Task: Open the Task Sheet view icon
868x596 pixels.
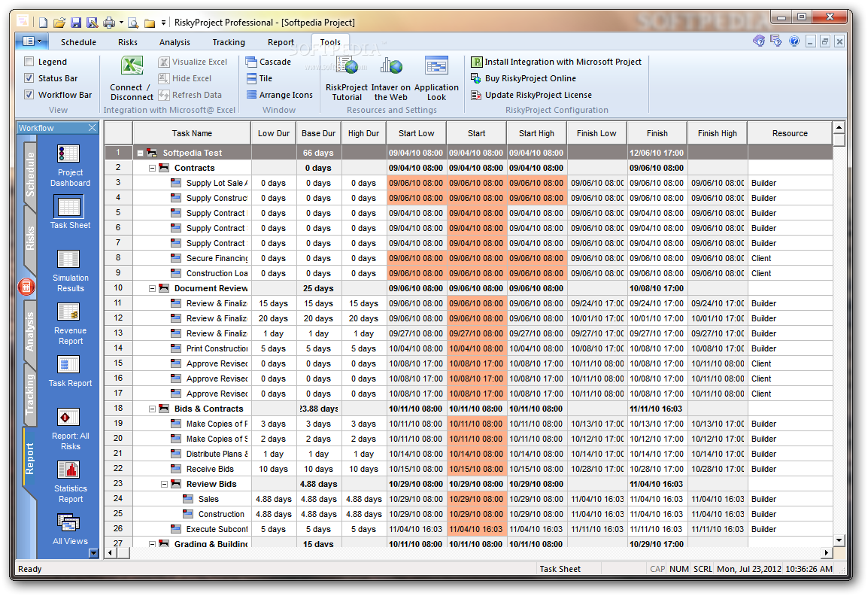Action: tap(69, 207)
